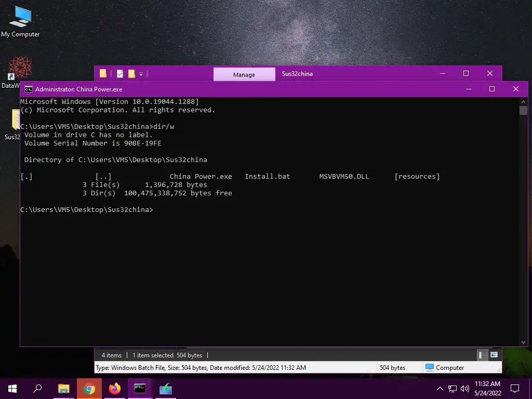The image size is (532, 399).
Task: Minimize the Sus32china Explorer window
Action: point(443,73)
